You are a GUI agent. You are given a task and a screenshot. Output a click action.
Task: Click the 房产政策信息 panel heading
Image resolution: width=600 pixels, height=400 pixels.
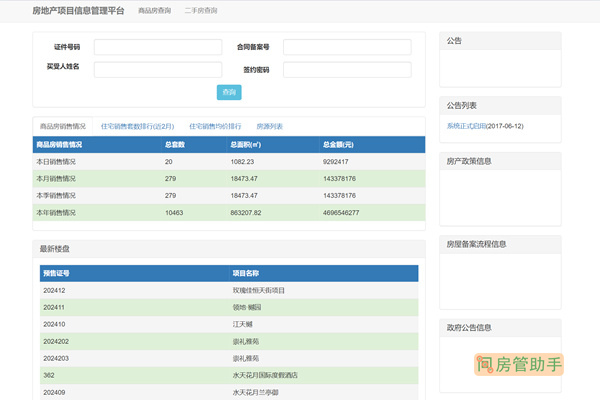coord(469,162)
